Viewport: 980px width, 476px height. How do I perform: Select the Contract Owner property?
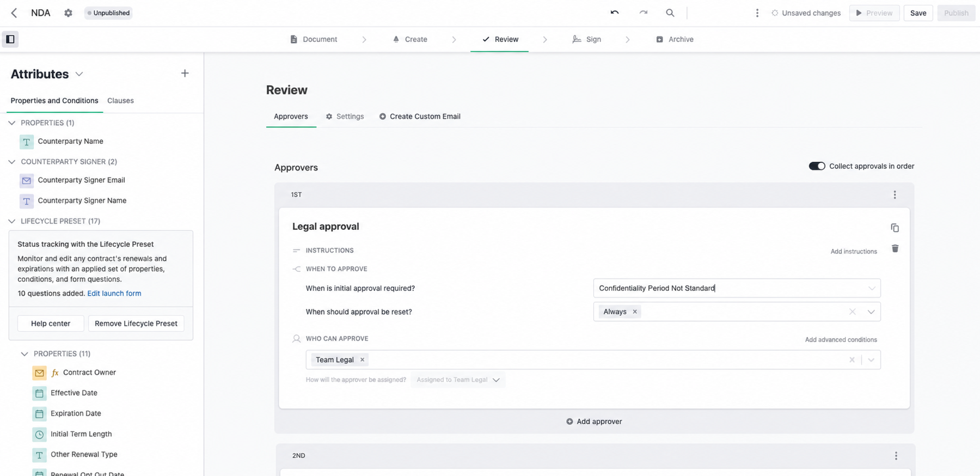(89, 373)
